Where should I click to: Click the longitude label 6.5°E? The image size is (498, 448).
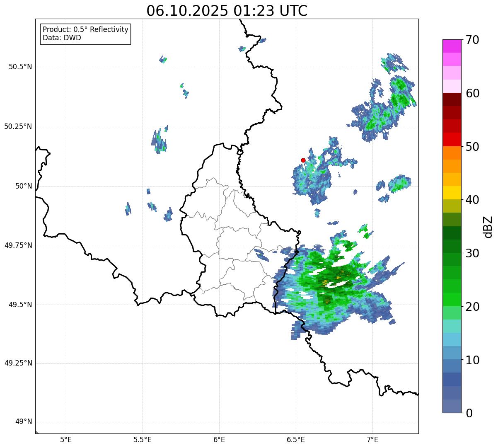click(x=296, y=439)
